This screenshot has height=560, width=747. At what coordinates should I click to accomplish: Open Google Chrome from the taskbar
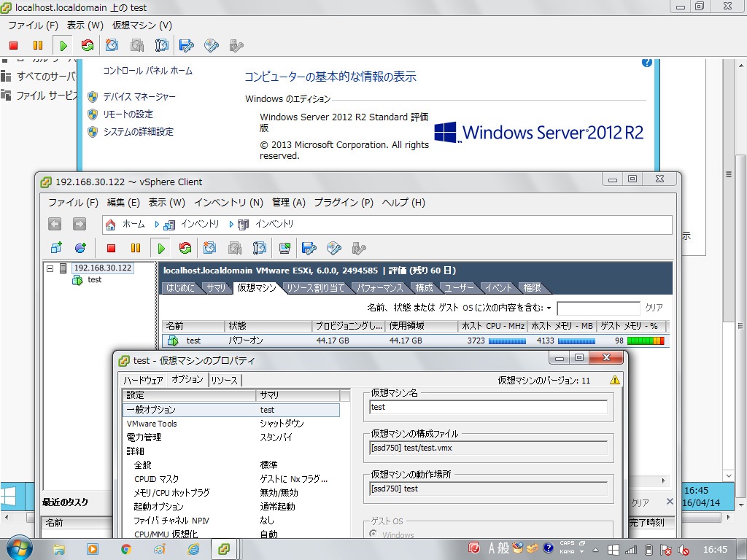coord(125,549)
